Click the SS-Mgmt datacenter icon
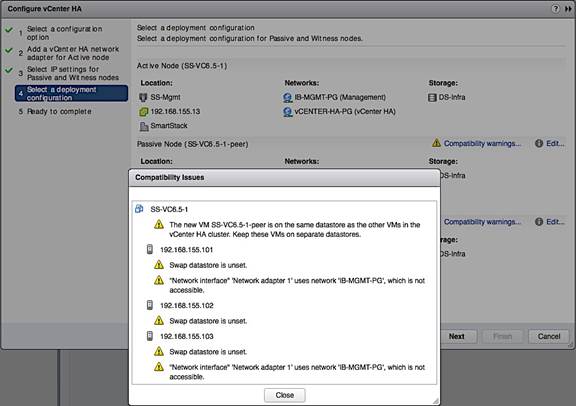 click(x=143, y=97)
